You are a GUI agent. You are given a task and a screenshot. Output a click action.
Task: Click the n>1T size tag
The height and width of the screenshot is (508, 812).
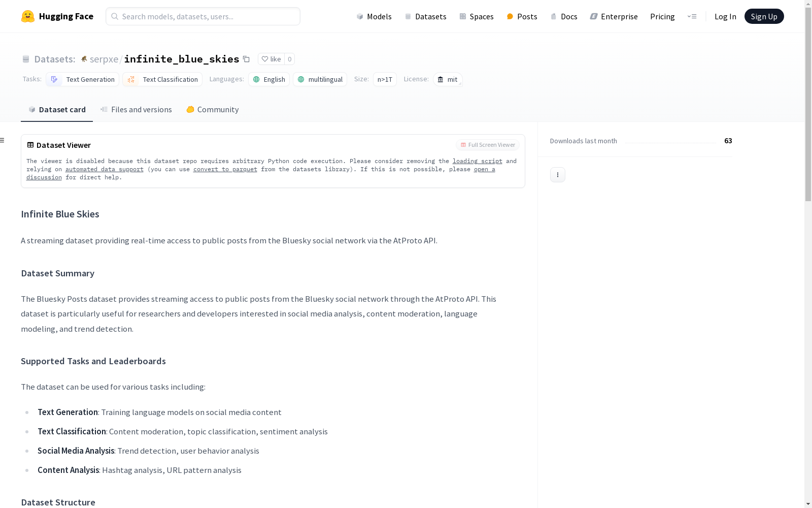(385, 79)
